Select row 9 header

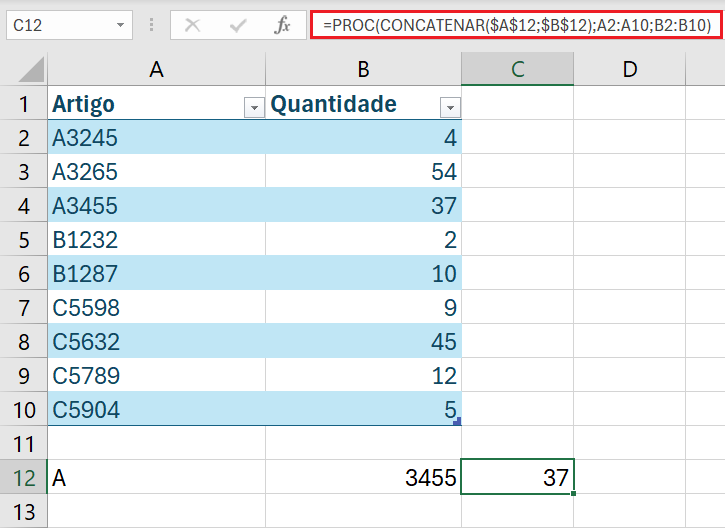click(24, 375)
